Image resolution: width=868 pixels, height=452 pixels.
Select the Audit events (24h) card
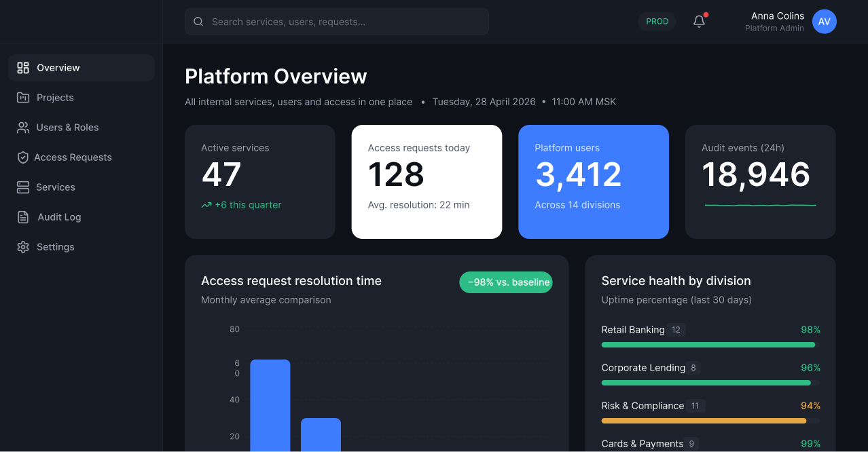[x=761, y=182]
